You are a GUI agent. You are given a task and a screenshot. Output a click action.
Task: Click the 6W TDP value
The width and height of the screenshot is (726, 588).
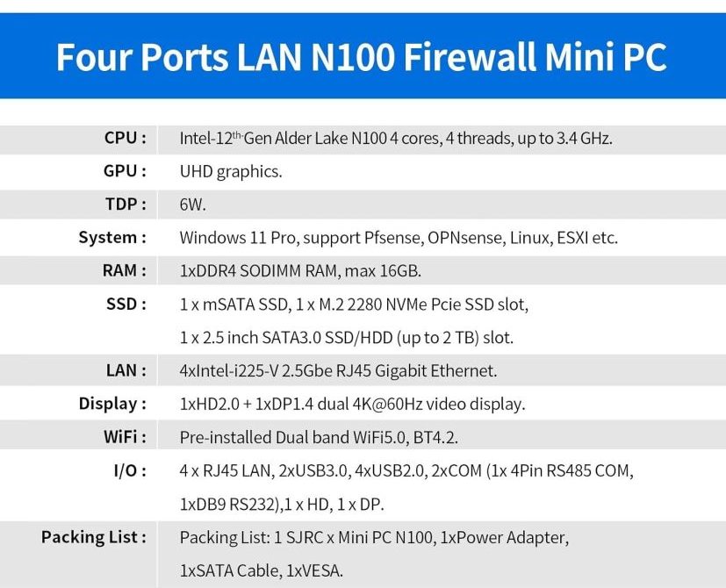point(192,204)
